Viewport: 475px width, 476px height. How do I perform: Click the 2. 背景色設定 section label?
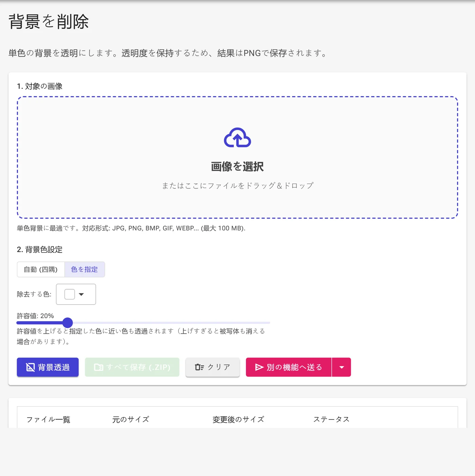[40, 250]
